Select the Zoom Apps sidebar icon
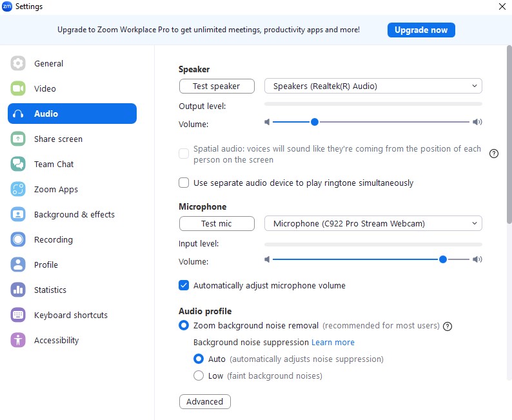The height and width of the screenshot is (420, 512). point(18,189)
